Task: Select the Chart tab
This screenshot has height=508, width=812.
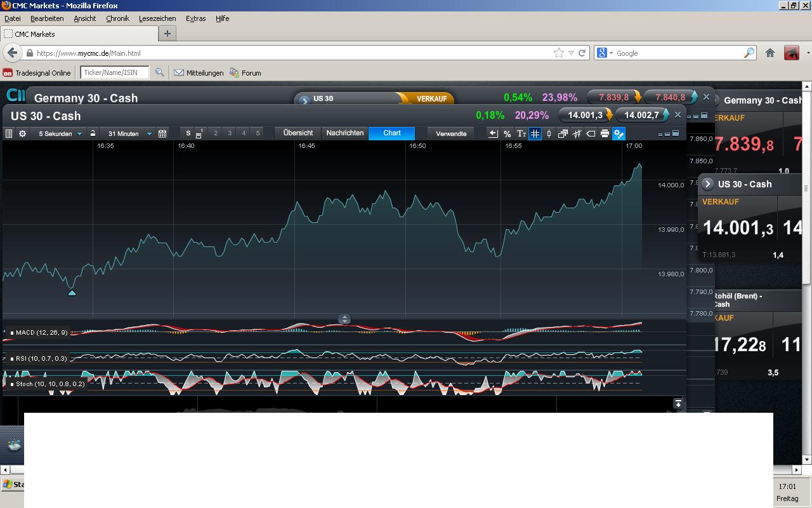Action: click(x=392, y=133)
